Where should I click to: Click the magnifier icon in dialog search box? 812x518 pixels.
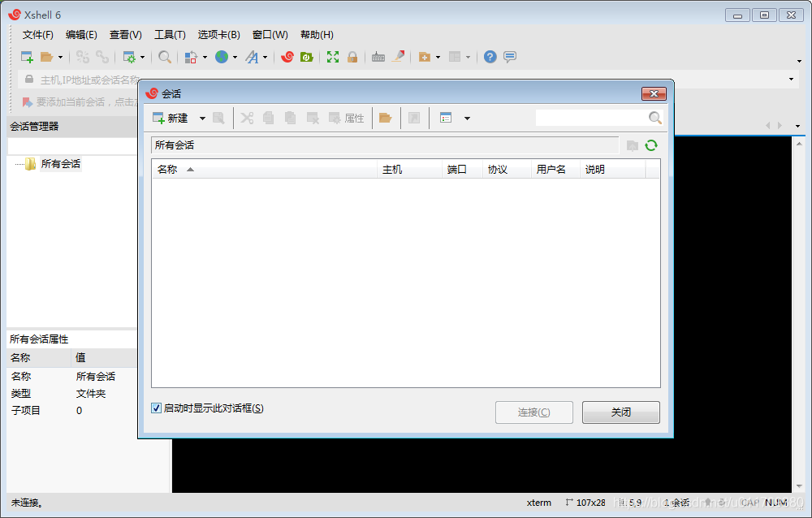point(655,118)
